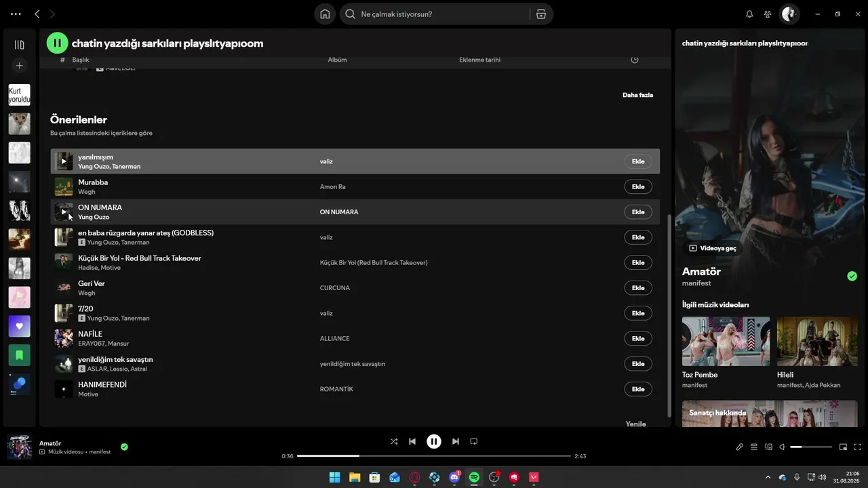Click the 'NAFİLE' album cover thumbnail
The height and width of the screenshot is (488, 868).
[x=64, y=338]
